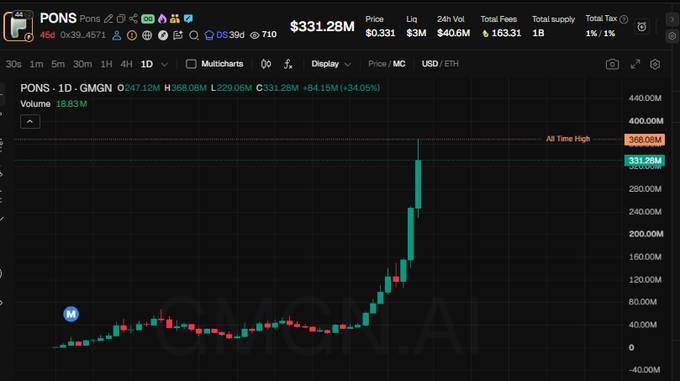680x381 pixels.
Task: Click the Total Fees 163.31 stat
Action: point(501,26)
